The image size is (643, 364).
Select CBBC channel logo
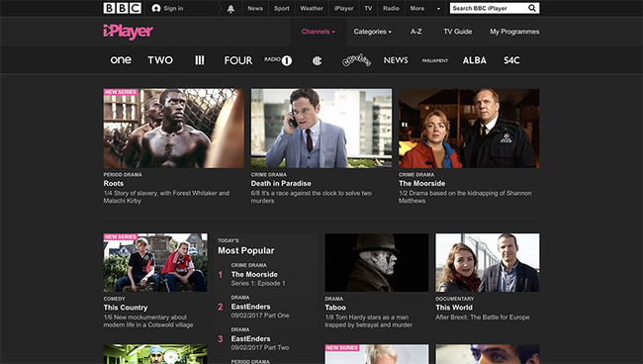coord(317,61)
